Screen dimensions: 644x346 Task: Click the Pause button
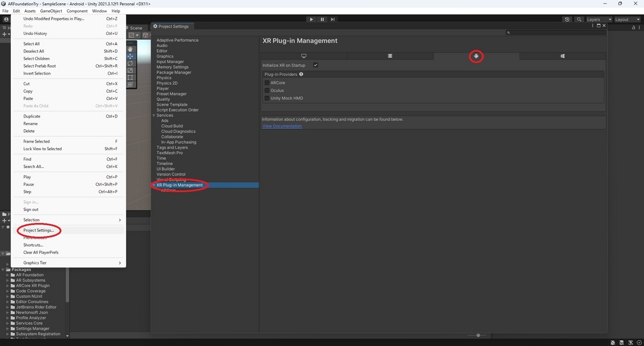(322, 19)
